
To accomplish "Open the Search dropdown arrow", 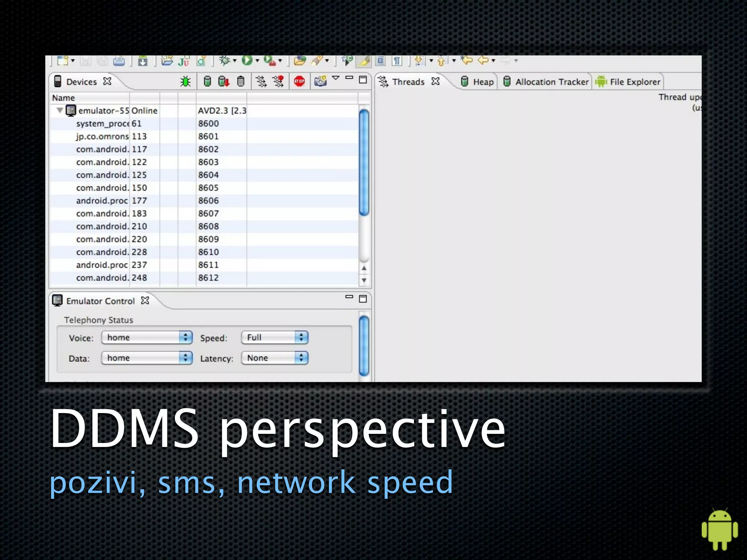I will 327,61.
